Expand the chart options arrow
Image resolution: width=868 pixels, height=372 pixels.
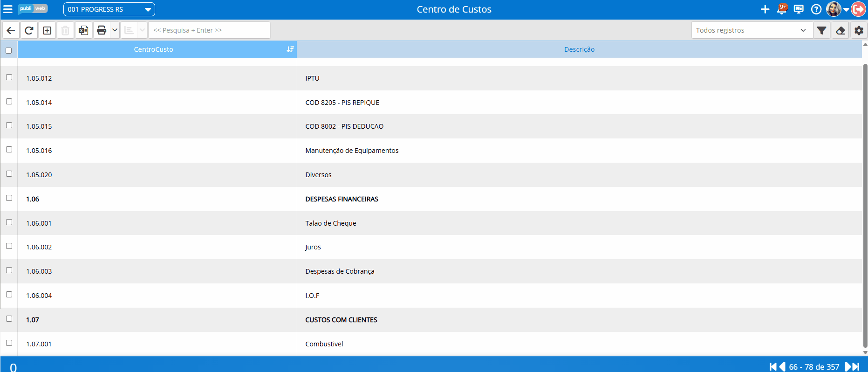click(142, 30)
